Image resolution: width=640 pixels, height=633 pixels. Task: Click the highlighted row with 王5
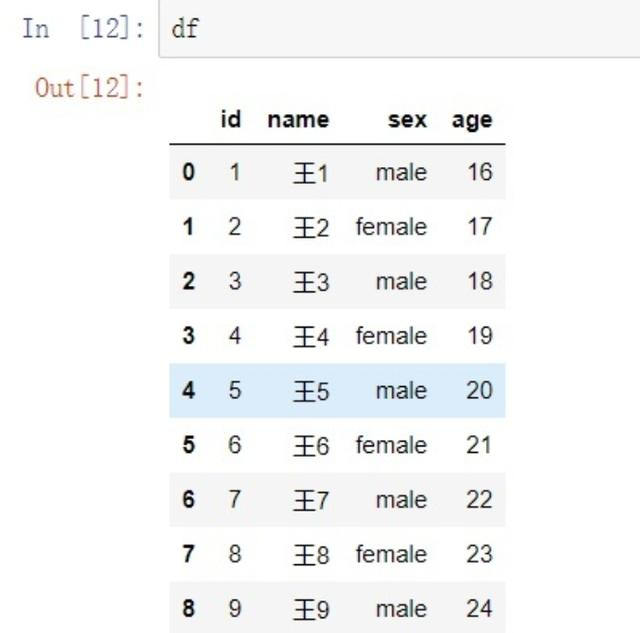click(338, 391)
